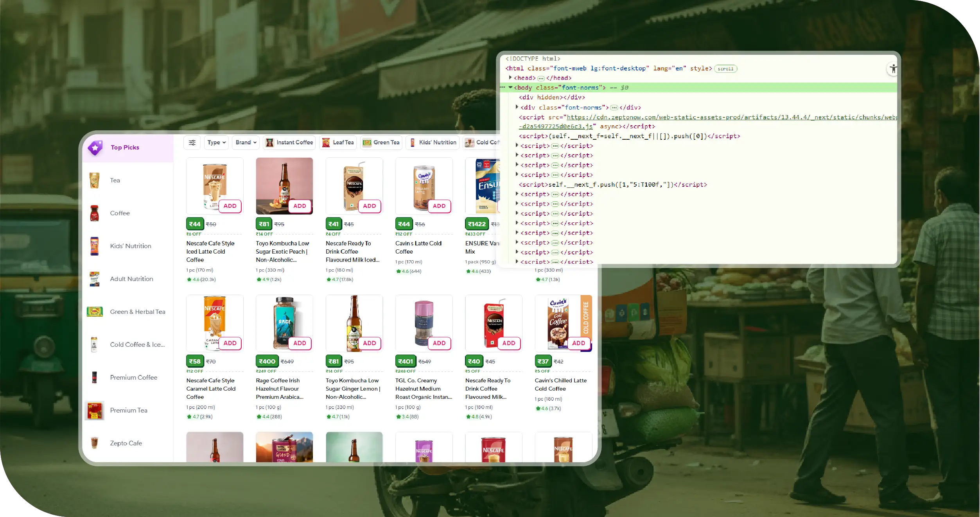Open the Top Picks category icon

(95, 148)
